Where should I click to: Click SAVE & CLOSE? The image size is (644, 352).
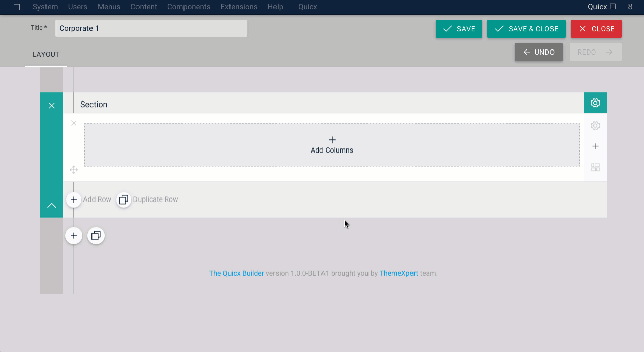click(x=526, y=29)
